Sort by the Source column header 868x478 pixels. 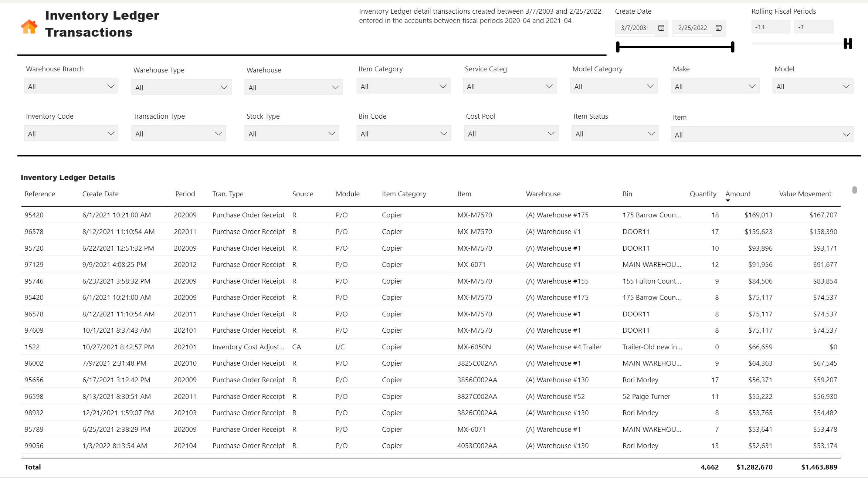(x=302, y=194)
